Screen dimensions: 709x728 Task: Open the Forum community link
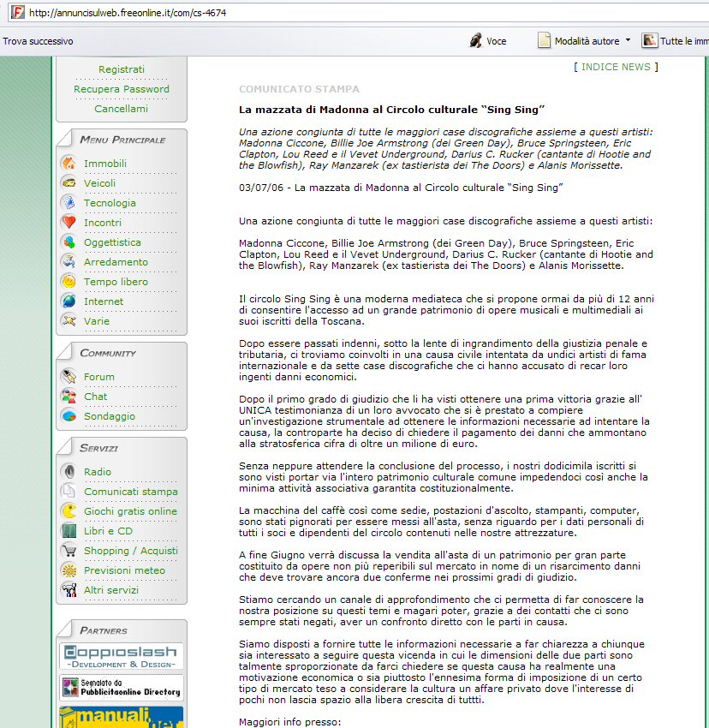(x=98, y=377)
